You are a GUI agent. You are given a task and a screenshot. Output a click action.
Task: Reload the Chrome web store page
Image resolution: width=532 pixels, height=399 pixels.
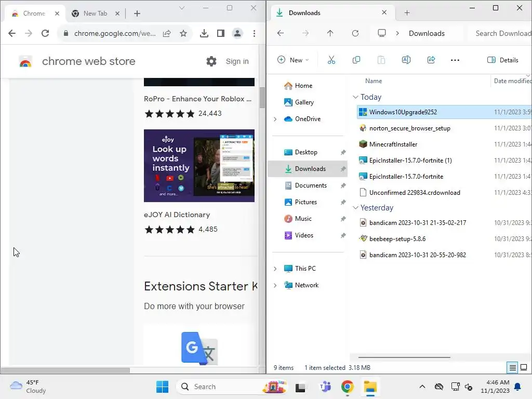pyautogui.click(x=45, y=33)
